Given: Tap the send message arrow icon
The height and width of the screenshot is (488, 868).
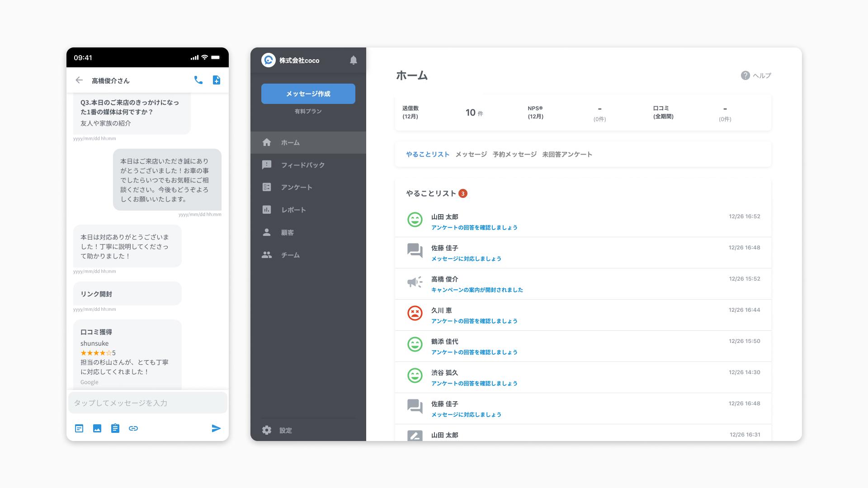Looking at the screenshot, I should point(216,428).
